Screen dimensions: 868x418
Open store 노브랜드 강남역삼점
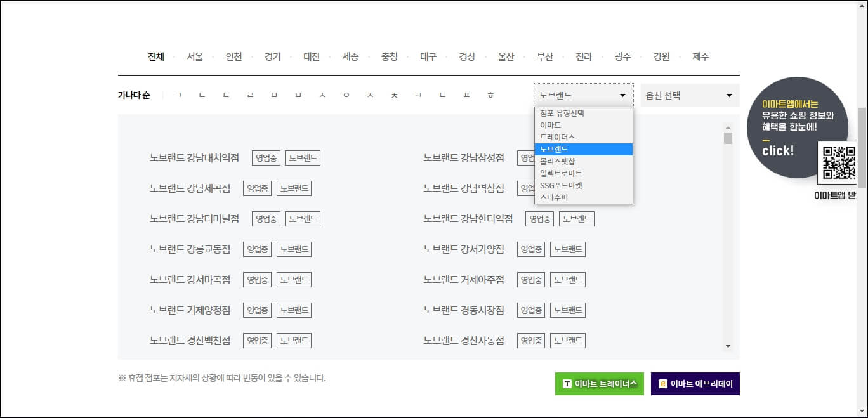(464, 188)
